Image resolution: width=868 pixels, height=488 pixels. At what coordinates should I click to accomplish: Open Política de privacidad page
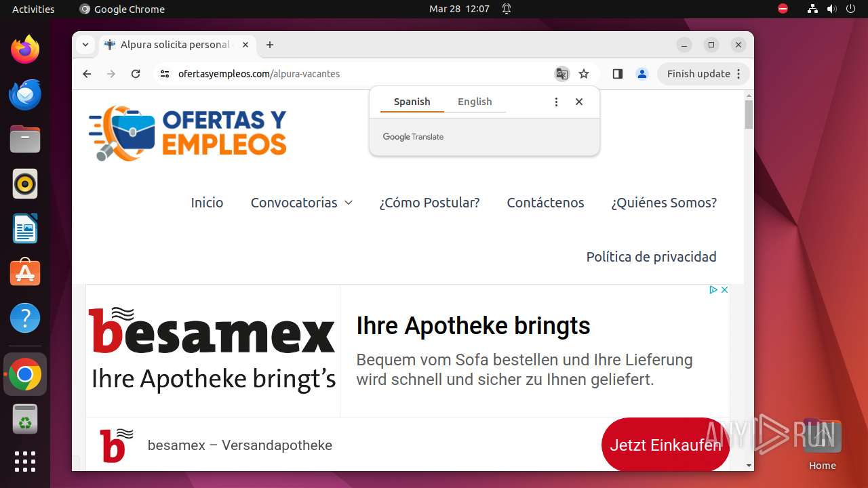coord(651,257)
